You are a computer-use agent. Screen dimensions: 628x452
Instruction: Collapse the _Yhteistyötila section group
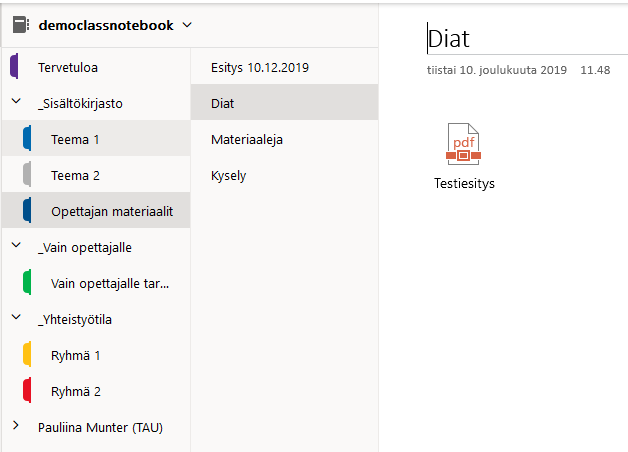point(15,319)
